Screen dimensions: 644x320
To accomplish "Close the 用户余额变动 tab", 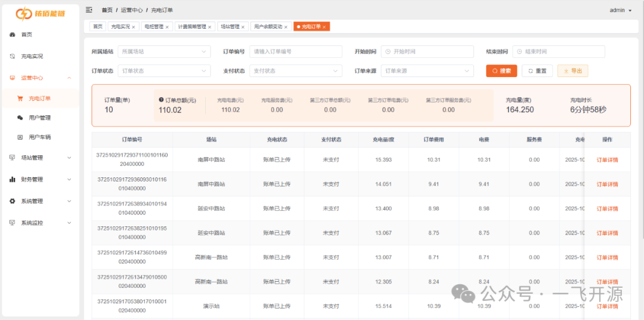I will [x=286, y=27].
